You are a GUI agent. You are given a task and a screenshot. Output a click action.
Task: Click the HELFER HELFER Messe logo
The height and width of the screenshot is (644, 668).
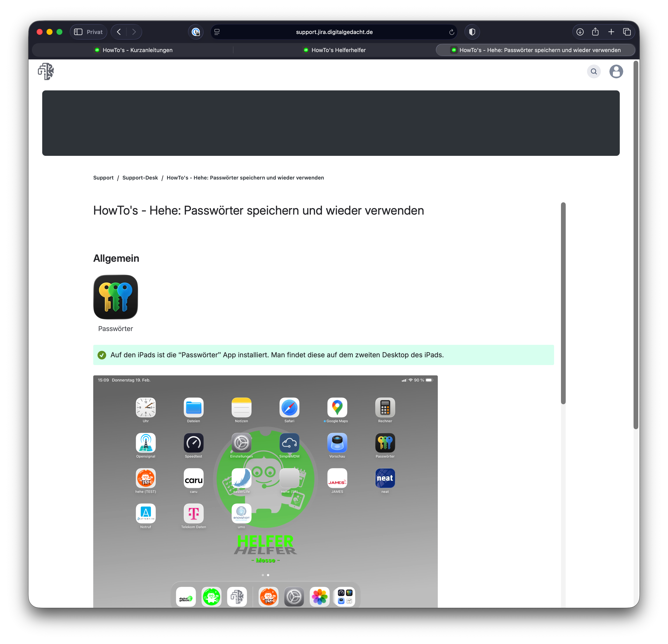point(266,549)
